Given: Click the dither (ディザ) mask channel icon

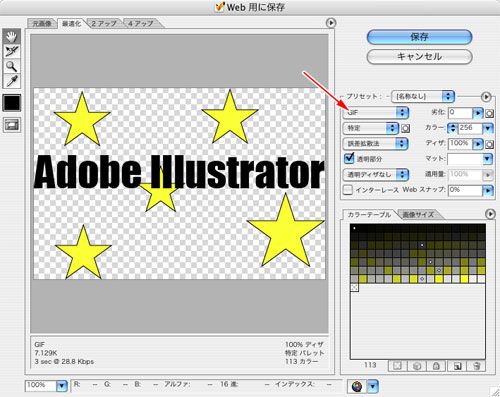Looking at the screenshot, I should click(489, 144).
